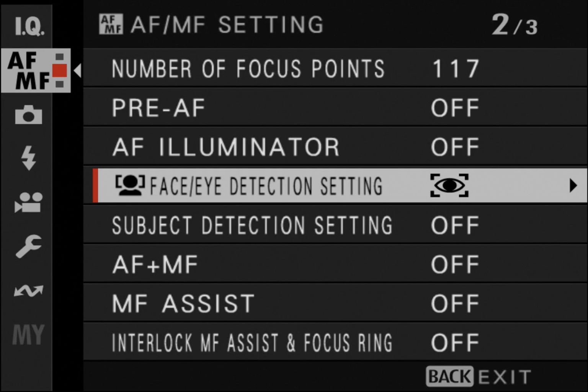Screen dimensions: 588x392
Task: Click the left arrow beside AF/MF tab
Action: [x=78, y=70]
